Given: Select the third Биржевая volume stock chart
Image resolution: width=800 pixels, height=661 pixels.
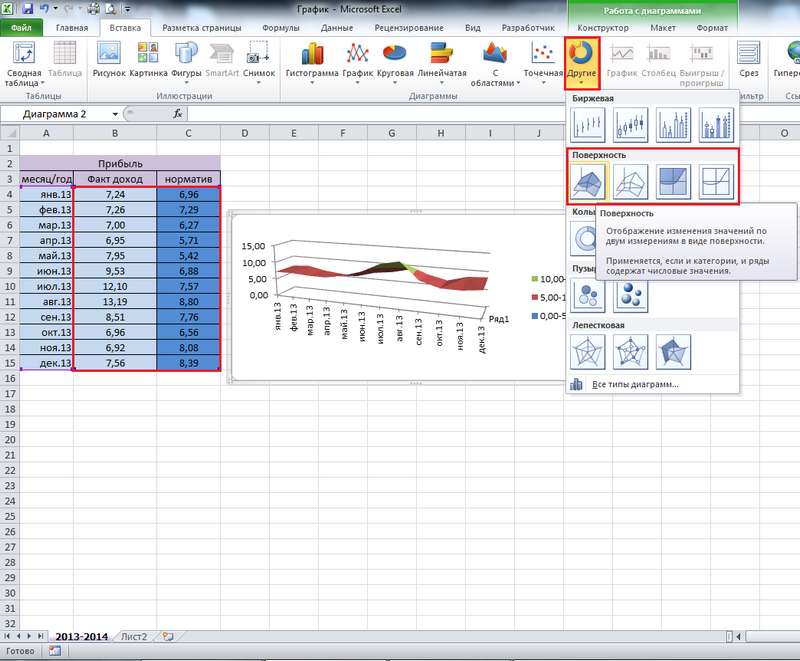Looking at the screenshot, I should (x=673, y=124).
